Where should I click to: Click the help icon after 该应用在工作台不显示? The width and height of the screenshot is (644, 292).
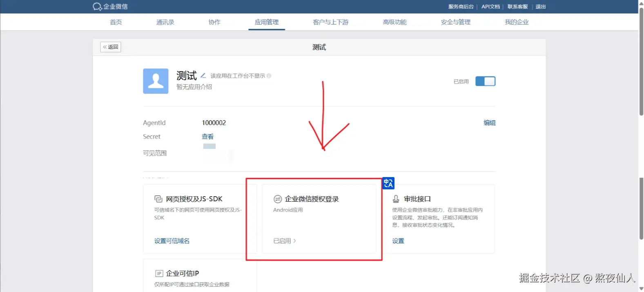[269, 76]
